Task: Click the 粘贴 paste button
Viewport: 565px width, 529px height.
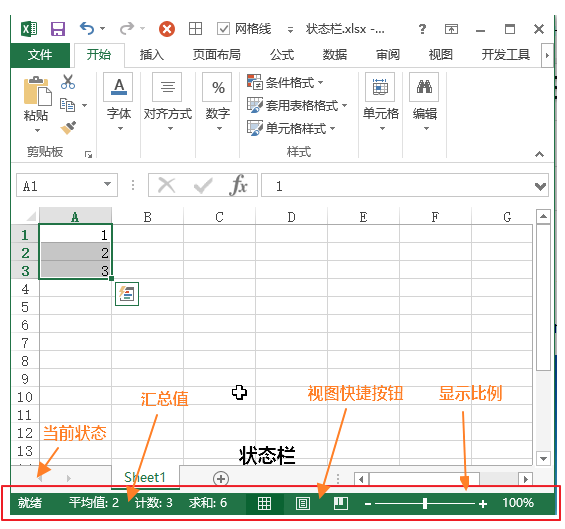Action: tap(36, 104)
